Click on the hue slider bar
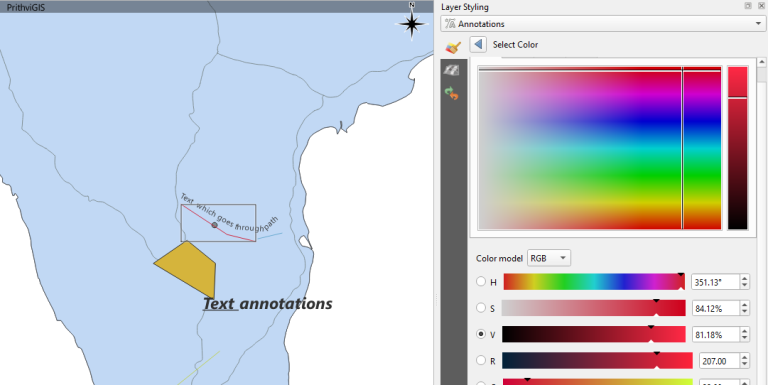The width and height of the screenshot is (768, 385). tap(594, 282)
